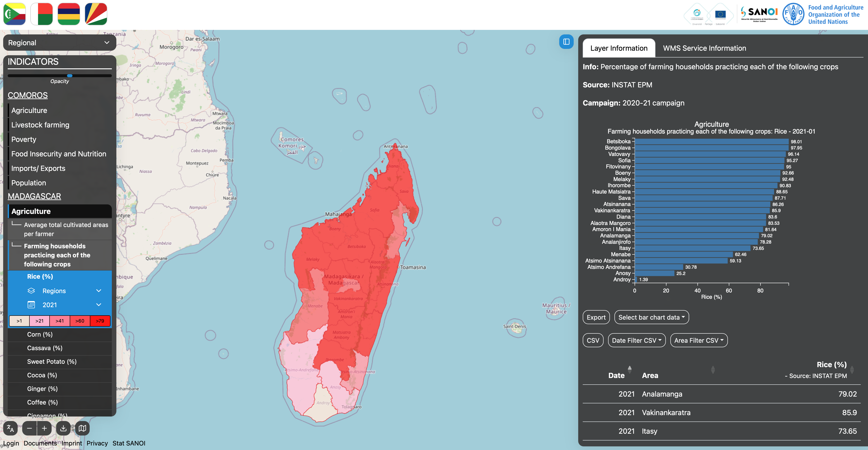Adjust the Opacity slider handle

pos(70,76)
